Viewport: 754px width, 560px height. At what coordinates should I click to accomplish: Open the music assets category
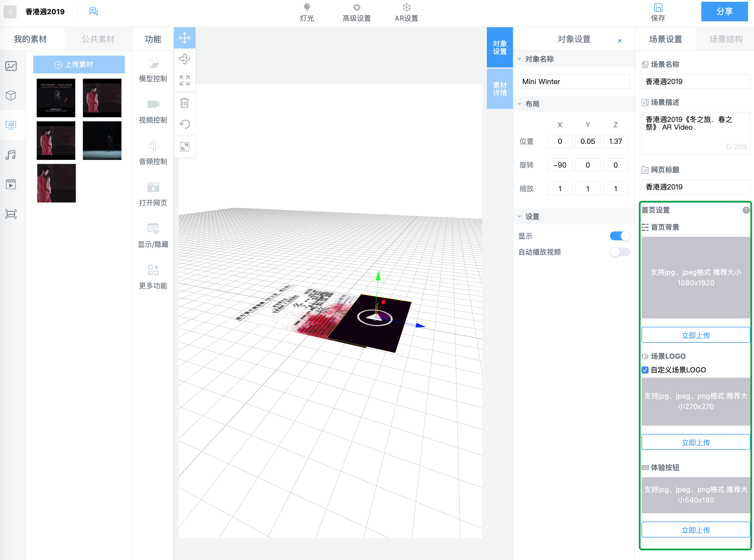(x=11, y=155)
